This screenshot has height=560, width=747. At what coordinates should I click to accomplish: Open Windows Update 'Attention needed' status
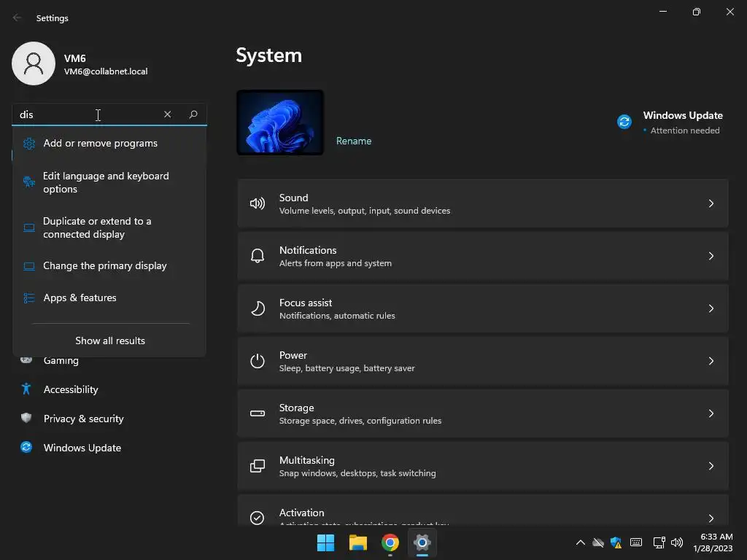[x=684, y=131]
